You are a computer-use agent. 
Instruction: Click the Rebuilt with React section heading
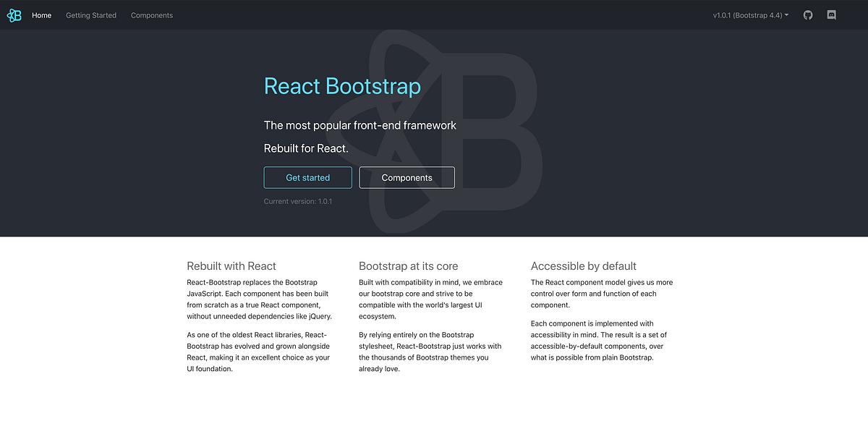(x=231, y=266)
